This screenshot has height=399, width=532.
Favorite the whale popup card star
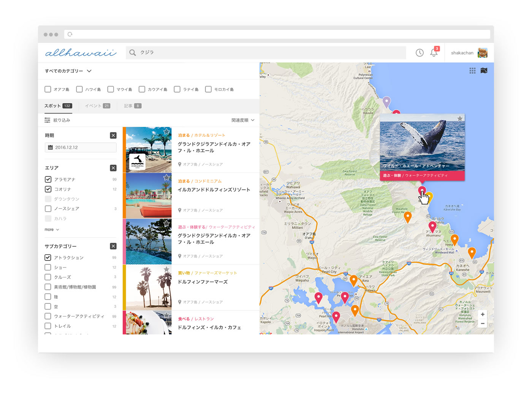coord(460,119)
